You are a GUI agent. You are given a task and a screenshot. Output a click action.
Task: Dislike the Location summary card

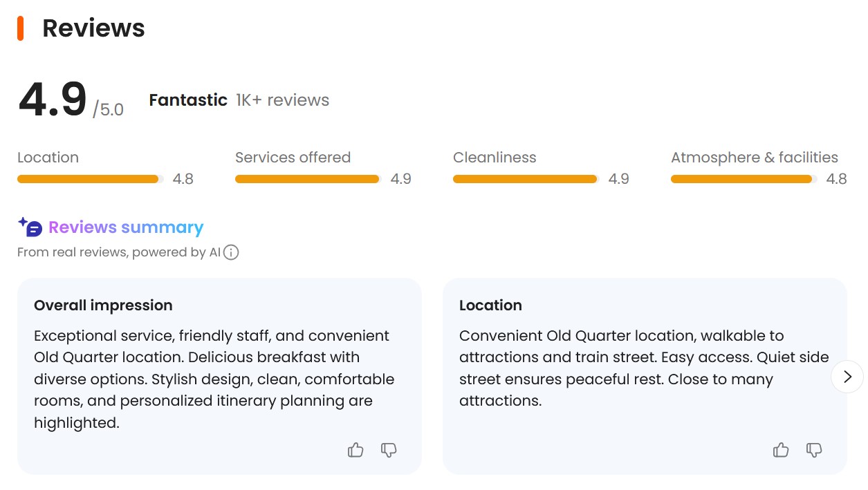click(814, 451)
